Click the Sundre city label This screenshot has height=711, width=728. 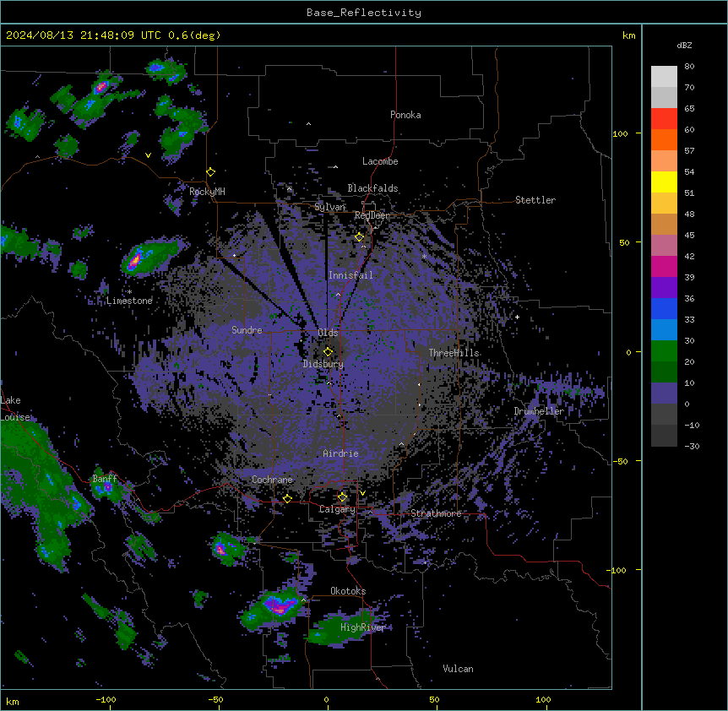[x=247, y=330]
